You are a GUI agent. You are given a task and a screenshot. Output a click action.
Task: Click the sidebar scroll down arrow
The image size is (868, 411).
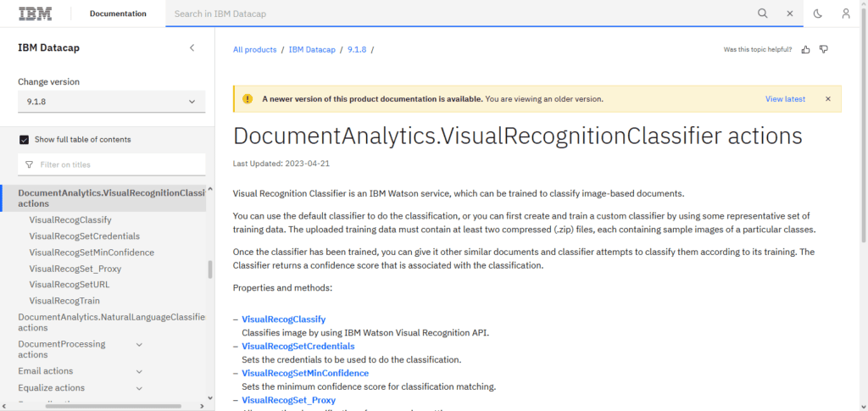point(210,397)
